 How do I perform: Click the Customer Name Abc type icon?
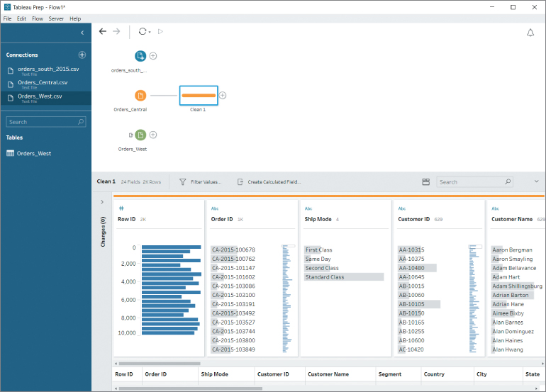pyautogui.click(x=495, y=208)
